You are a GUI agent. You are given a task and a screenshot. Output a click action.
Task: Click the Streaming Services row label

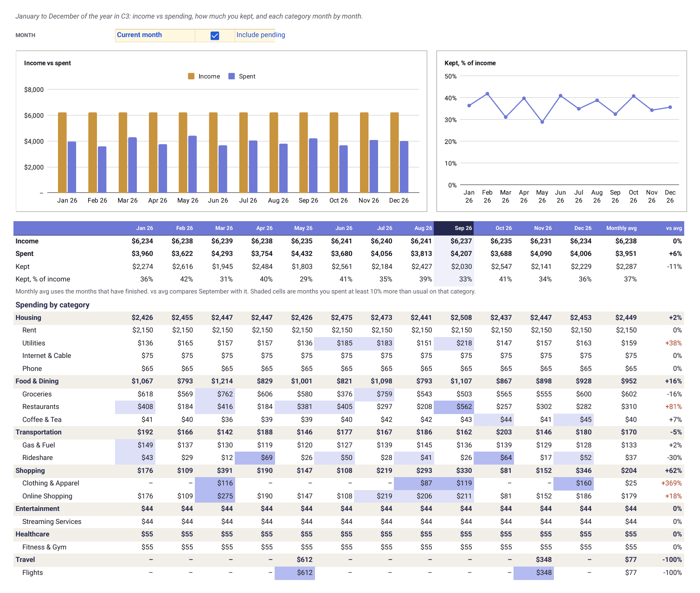pos(52,522)
